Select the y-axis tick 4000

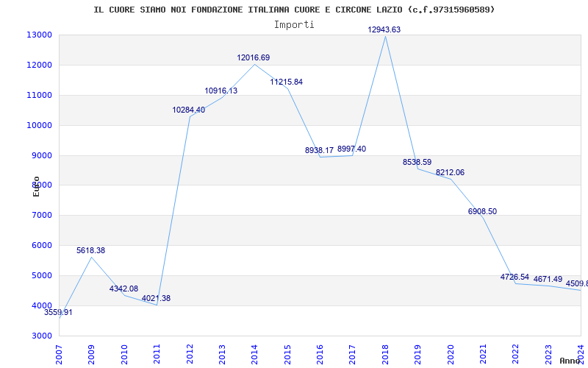click(42, 305)
